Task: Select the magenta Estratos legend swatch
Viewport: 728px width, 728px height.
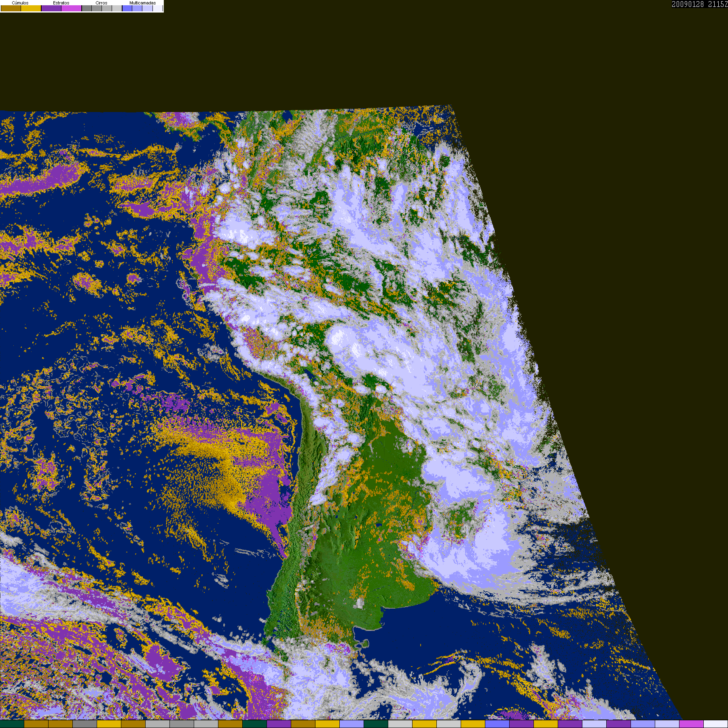Action: pos(72,8)
